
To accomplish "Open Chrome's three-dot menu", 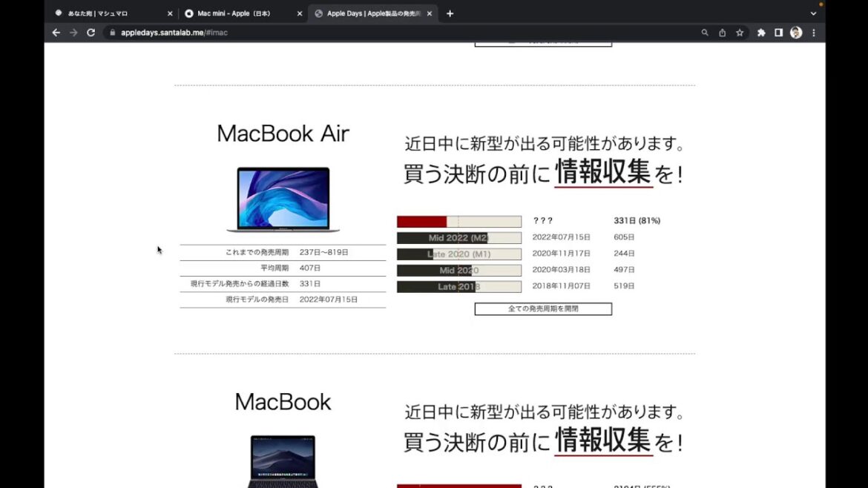I will click(x=814, y=33).
